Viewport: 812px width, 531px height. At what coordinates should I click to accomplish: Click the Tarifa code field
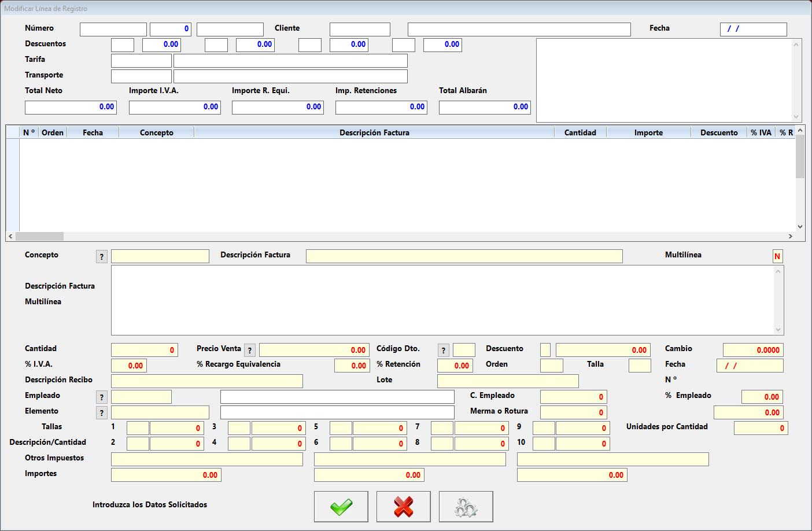[x=141, y=61]
